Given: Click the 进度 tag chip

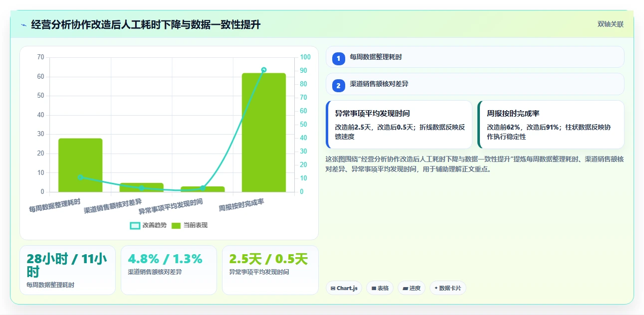Looking at the screenshot, I should (x=412, y=288).
